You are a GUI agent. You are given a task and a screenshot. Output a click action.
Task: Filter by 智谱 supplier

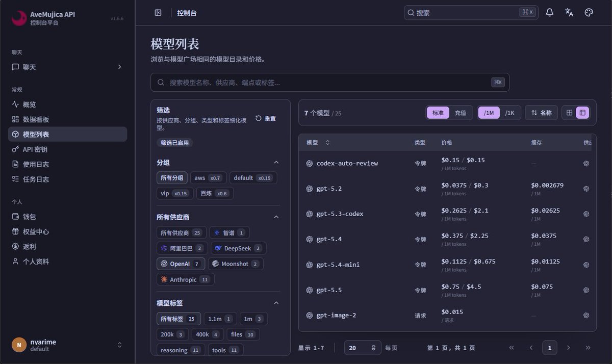[229, 232]
